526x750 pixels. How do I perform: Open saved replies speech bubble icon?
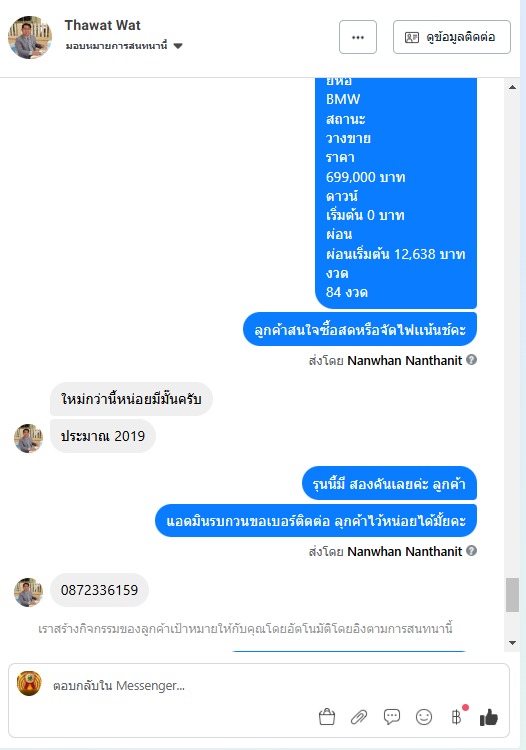(x=392, y=717)
